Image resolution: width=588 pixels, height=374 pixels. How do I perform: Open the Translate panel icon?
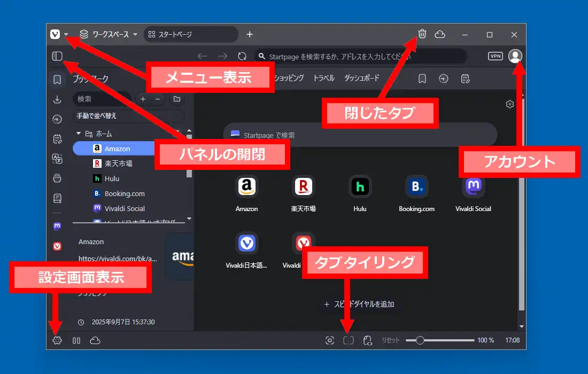pos(57,159)
